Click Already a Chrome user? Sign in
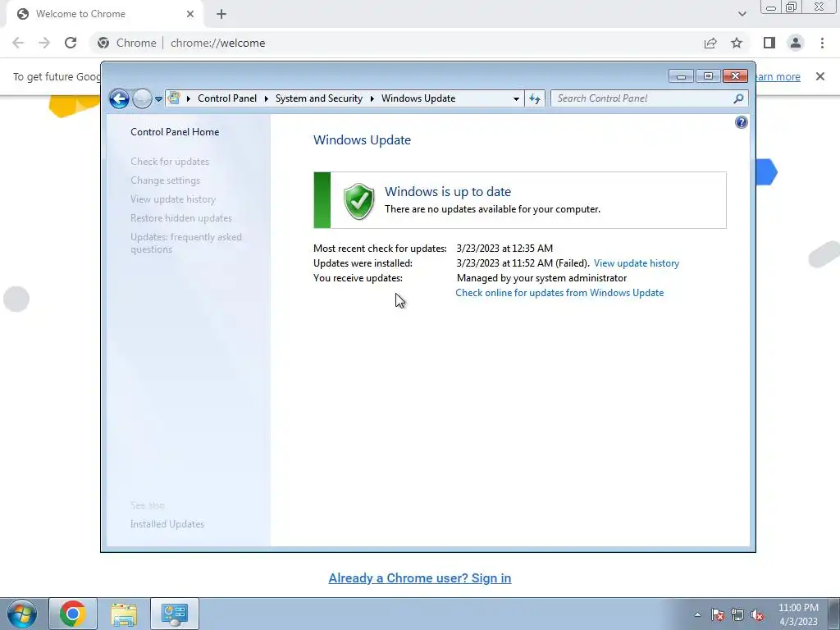840x630 pixels. click(x=420, y=578)
